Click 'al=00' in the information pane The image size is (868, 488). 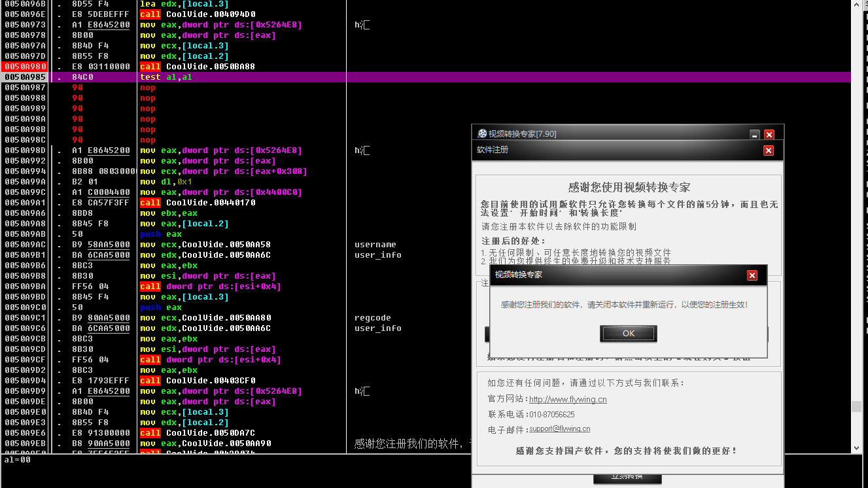click(17, 460)
